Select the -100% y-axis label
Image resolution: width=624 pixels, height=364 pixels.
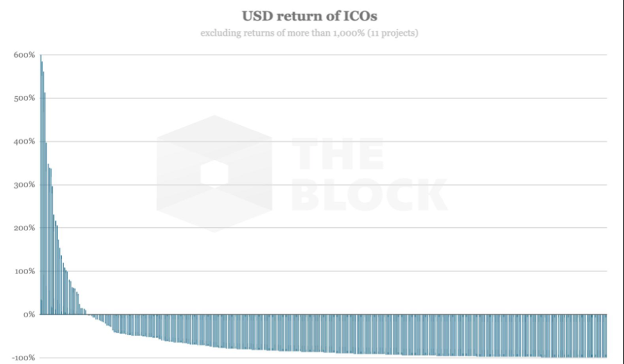point(22,358)
